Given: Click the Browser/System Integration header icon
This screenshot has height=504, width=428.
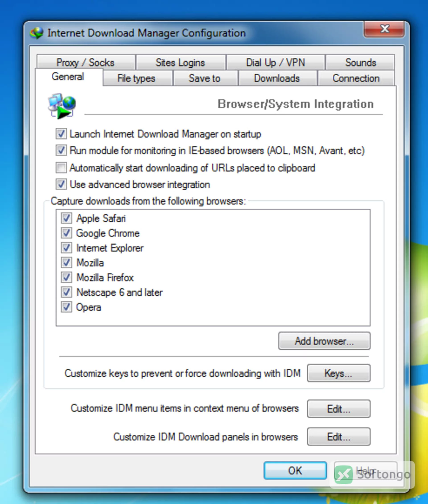Looking at the screenshot, I should pos(62,106).
